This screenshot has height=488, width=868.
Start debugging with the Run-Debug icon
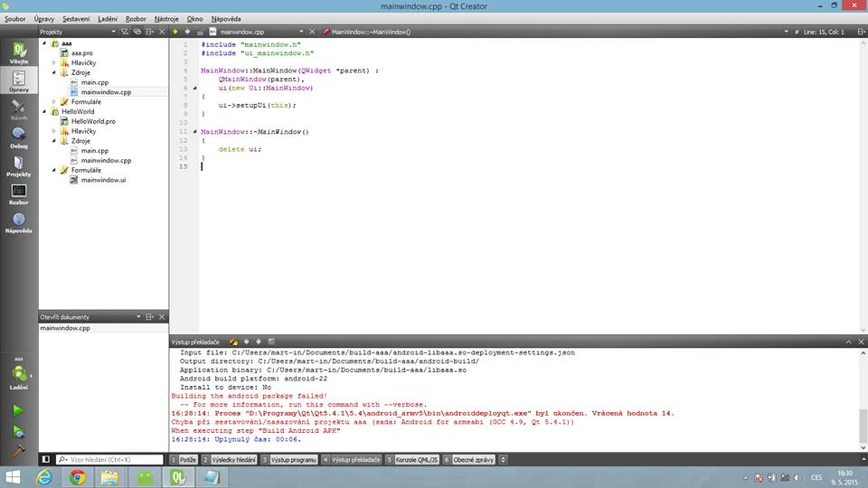coord(18,431)
